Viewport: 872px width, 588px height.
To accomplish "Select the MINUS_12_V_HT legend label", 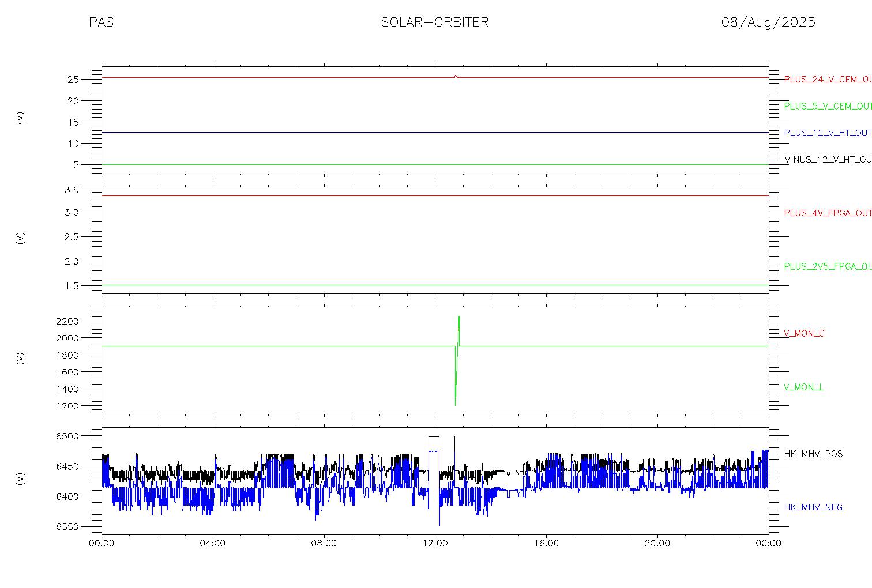I will [x=828, y=159].
